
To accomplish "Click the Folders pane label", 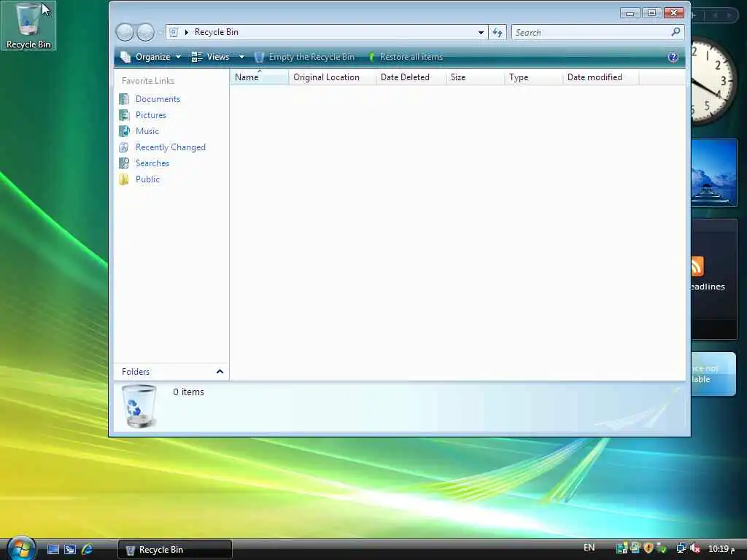I will [x=135, y=372].
